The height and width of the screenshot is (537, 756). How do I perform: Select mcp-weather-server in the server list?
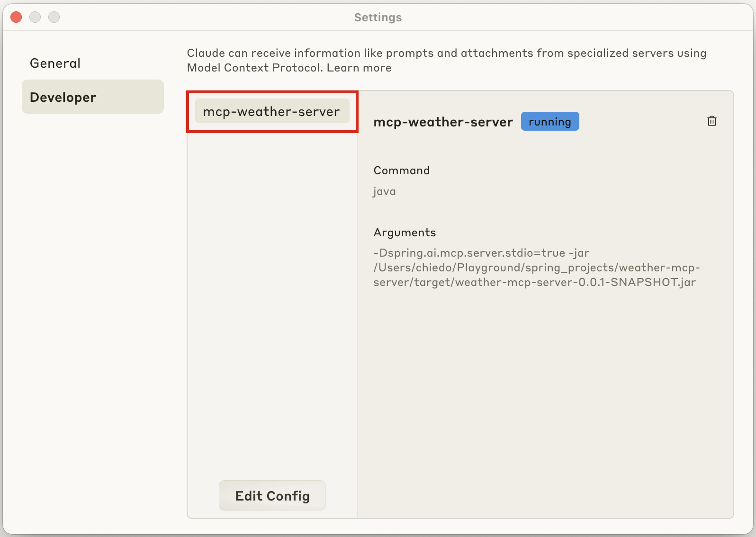272,111
